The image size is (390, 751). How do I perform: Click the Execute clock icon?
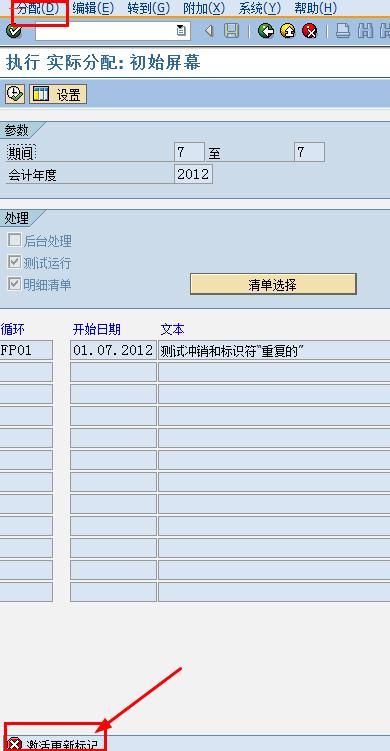[15, 93]
